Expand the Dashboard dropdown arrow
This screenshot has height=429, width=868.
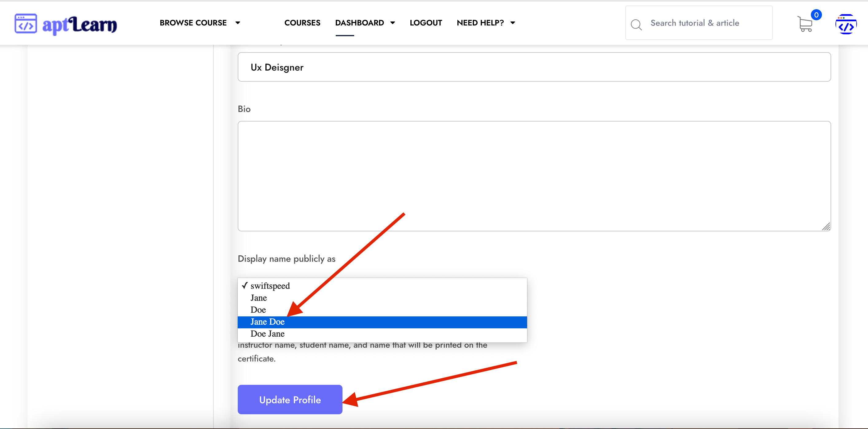[393, 23]
